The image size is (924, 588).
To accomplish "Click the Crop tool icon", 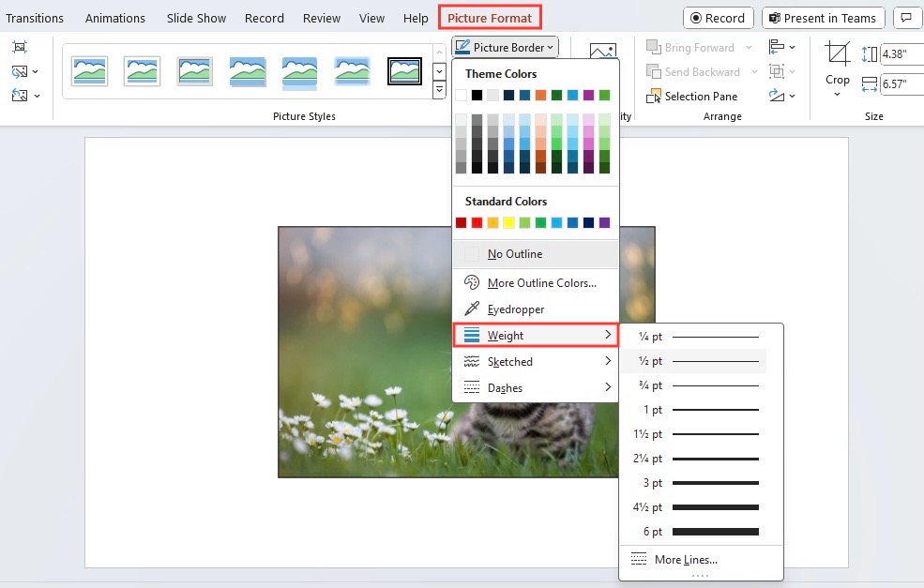I will (837, 53).
